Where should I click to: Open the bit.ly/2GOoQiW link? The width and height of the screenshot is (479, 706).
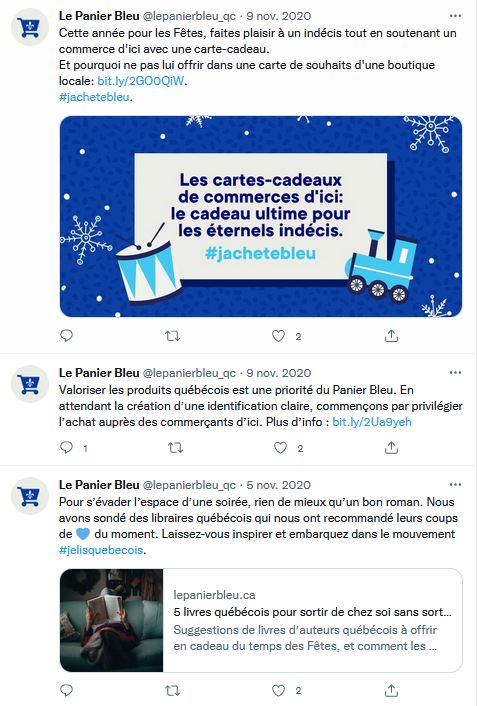[141, 81]
